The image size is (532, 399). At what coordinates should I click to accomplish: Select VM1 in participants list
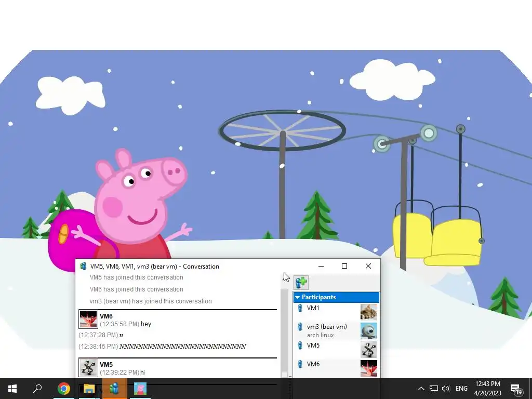coord(336,312)
